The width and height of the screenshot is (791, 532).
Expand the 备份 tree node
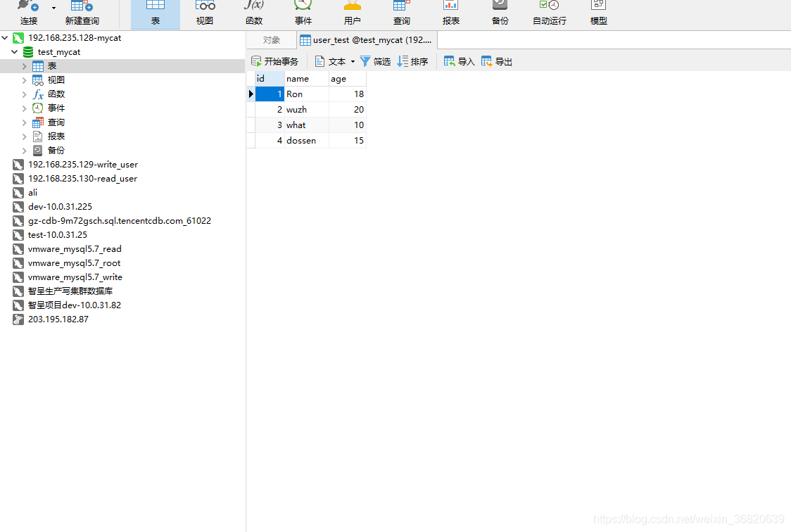(24, 151)
